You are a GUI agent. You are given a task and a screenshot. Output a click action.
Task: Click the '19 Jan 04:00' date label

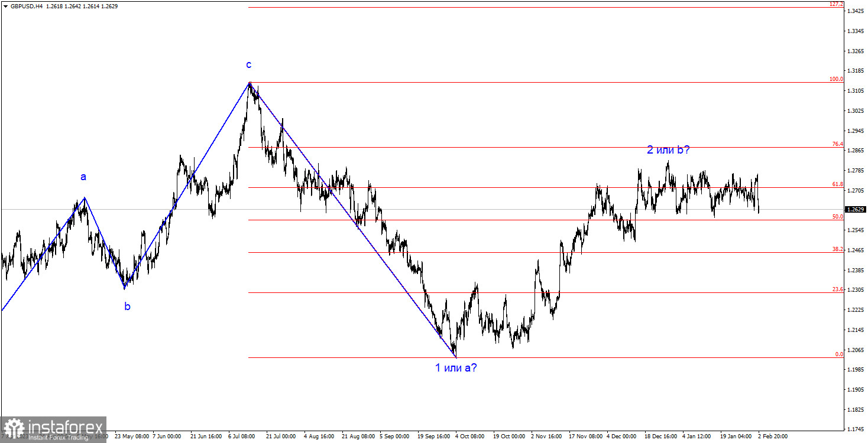click(737, 437)
